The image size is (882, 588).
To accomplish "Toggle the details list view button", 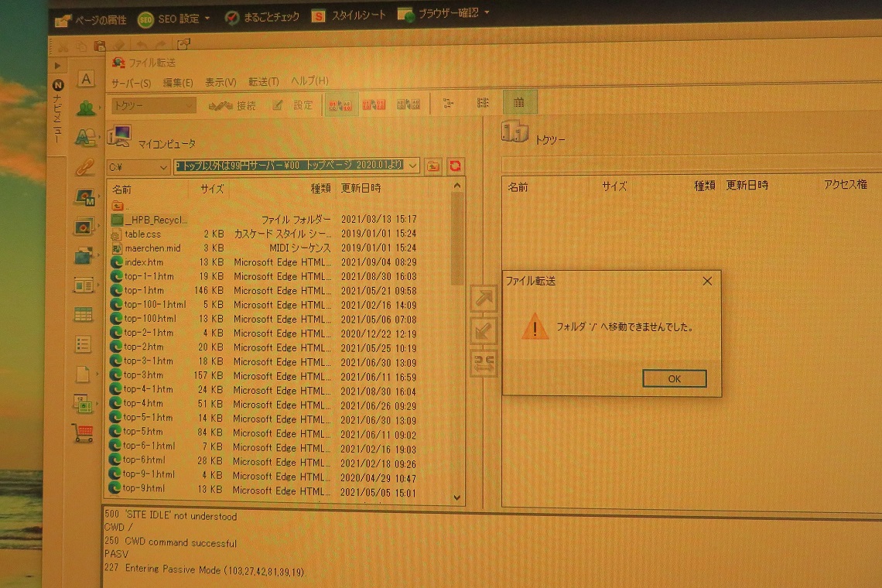I will 519,103.
